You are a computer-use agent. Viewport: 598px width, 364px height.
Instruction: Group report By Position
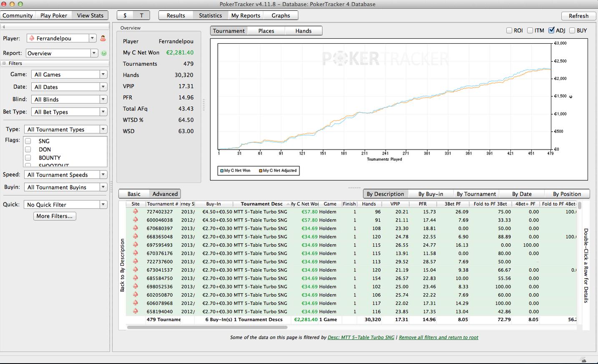pos(567,194)
